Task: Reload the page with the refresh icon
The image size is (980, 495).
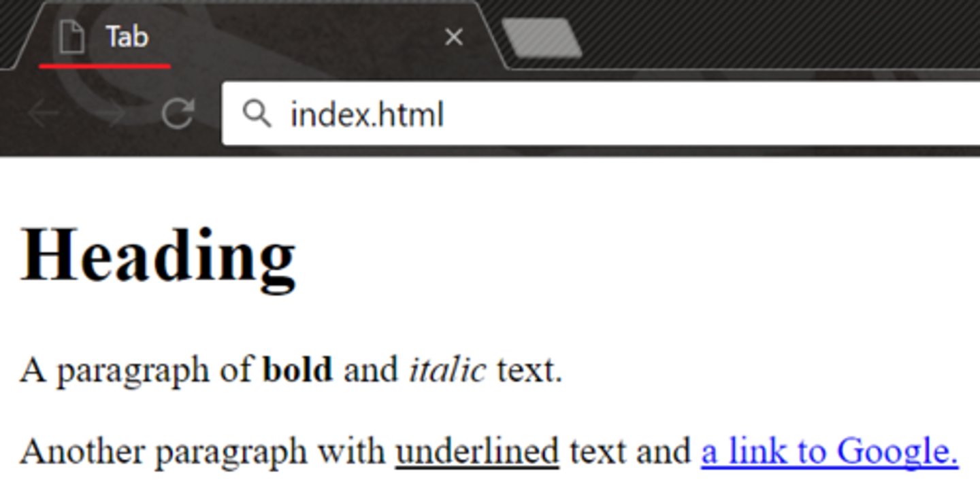Action: [178, 114]
